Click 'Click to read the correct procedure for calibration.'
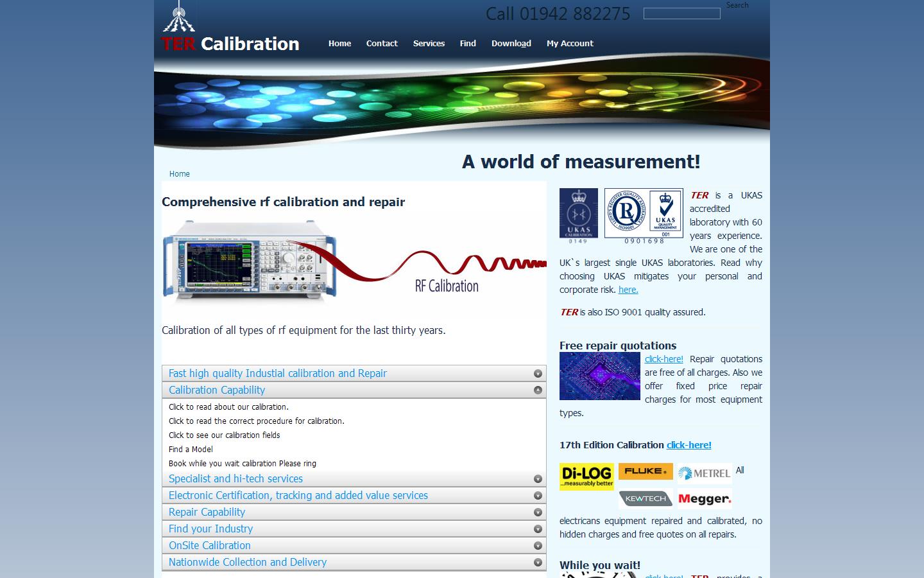The width and height of the screenshot is (924, 578). pyautogui.click(x=257, y=421)
